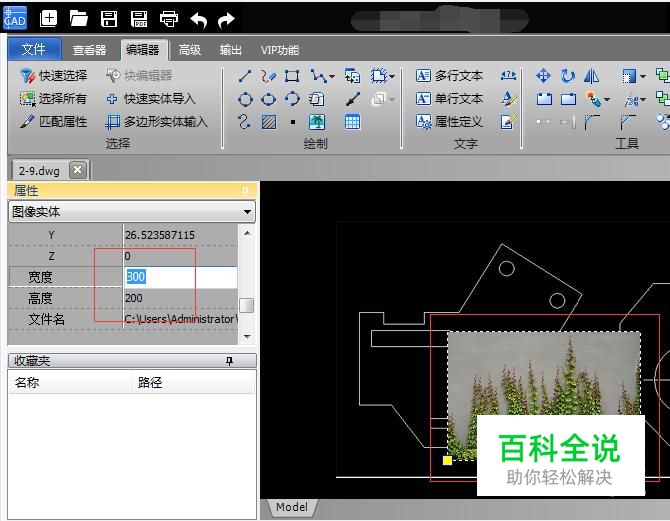Open the dashed region tool dropdown arrow
The height and width of the screenshot is (521, 670).
[391, 77]
